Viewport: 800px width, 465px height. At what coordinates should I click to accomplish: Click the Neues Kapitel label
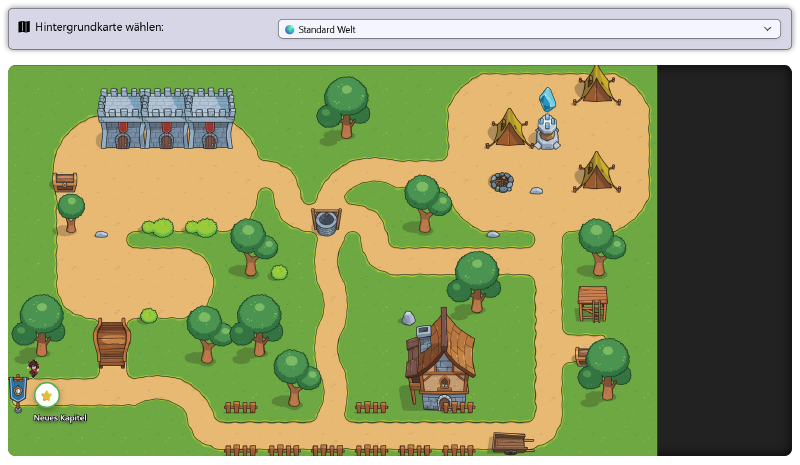coord(60,418)
